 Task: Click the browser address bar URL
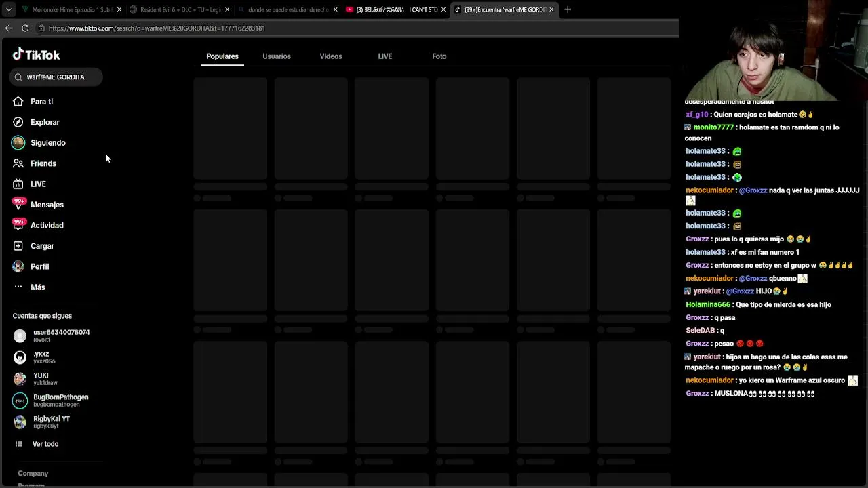pos(157,28)
